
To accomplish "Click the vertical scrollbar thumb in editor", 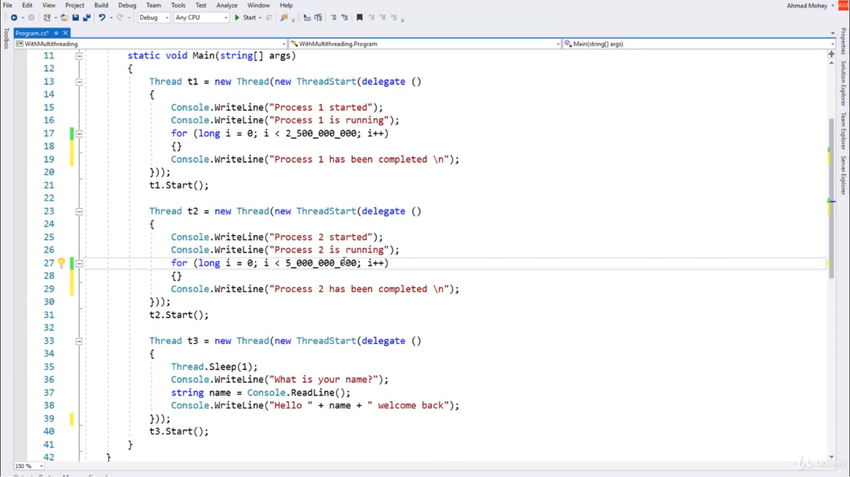I will (x=831, y=198).
